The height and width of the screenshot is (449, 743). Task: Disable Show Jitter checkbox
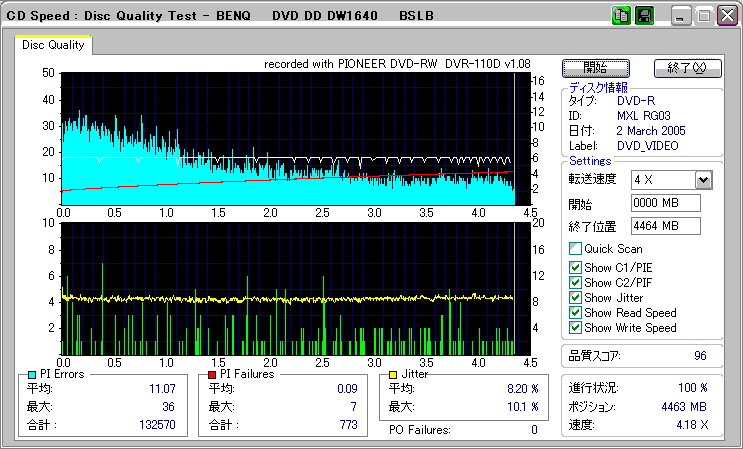[x=575, y=298]
